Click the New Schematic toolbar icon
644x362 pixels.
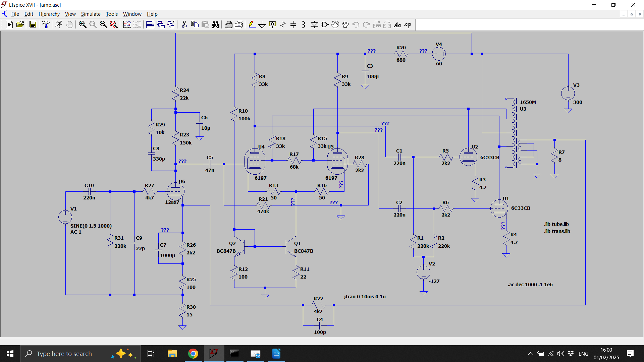tap(9, 24)
